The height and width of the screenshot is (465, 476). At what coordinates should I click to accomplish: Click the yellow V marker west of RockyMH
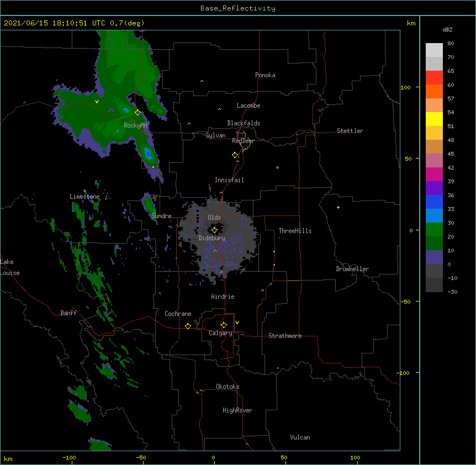pos(97,102)
